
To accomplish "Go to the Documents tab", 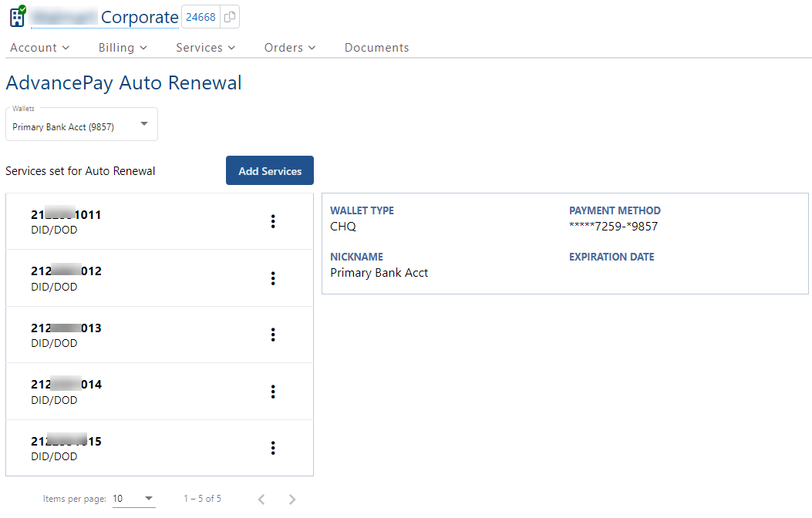I will coord(376,48).
